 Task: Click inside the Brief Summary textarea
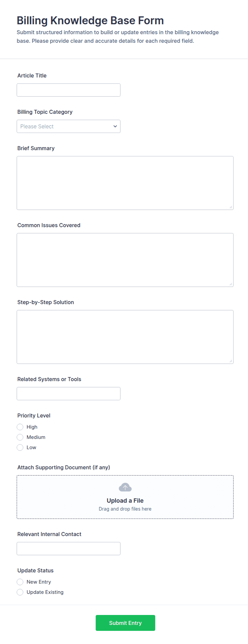[x=125, y=183]
